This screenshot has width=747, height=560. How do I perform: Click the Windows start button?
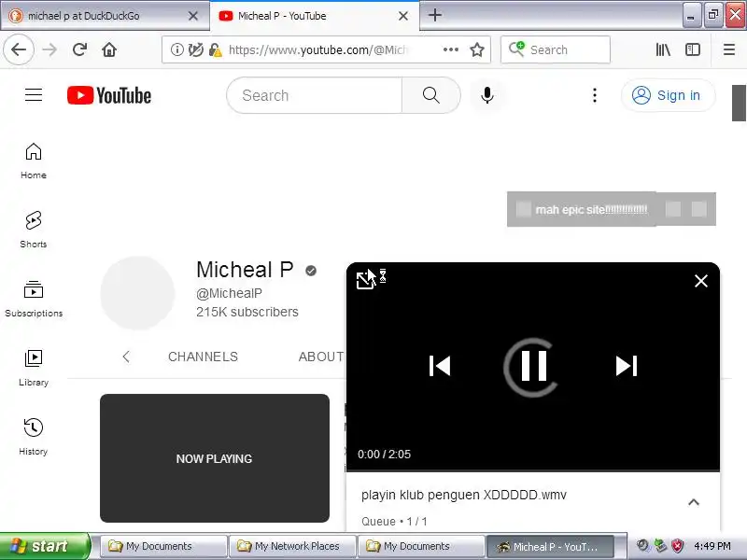point(45,546)
